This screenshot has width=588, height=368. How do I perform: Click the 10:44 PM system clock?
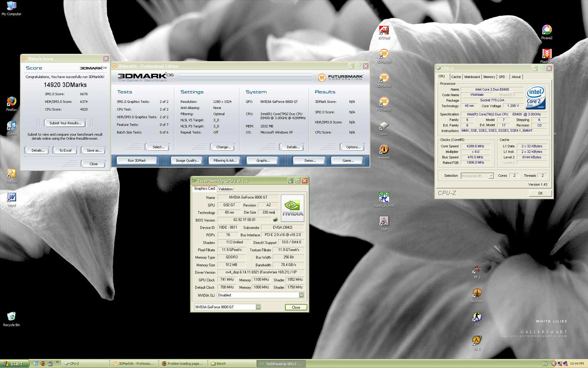(x=577, y=364)
